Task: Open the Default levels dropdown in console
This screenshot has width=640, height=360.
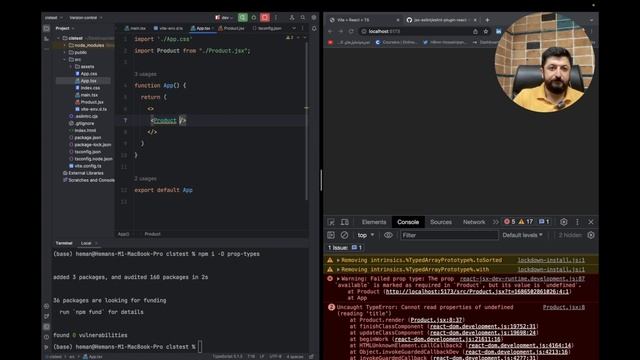Action: pyautogui.click(x=522, y=235)
